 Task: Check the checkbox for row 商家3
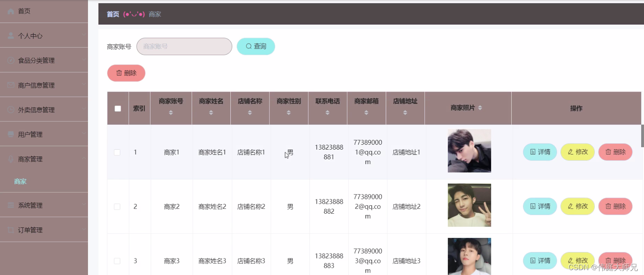point(117,261)
